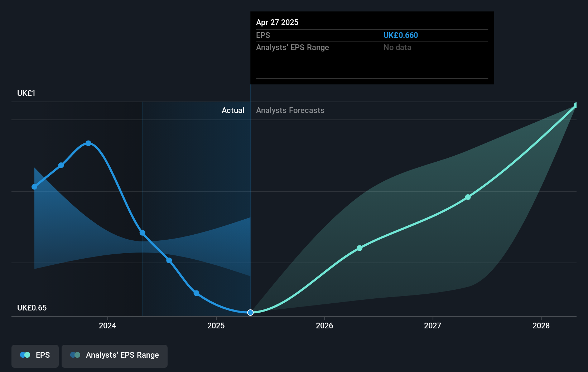588x372 pixels.
Task: Select the forecast data point near 2027
Action: pos(468,197)
